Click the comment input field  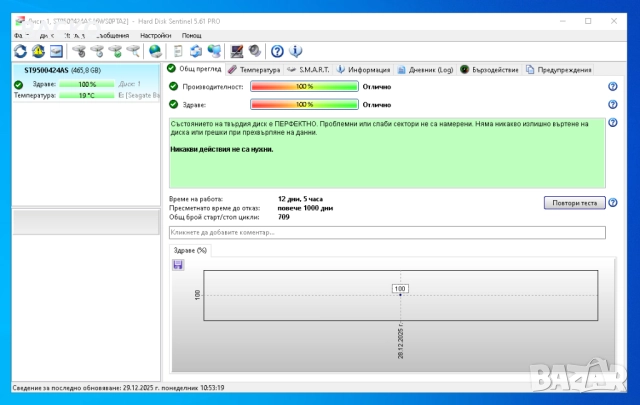pyautogui.click(x=387, y=233)
